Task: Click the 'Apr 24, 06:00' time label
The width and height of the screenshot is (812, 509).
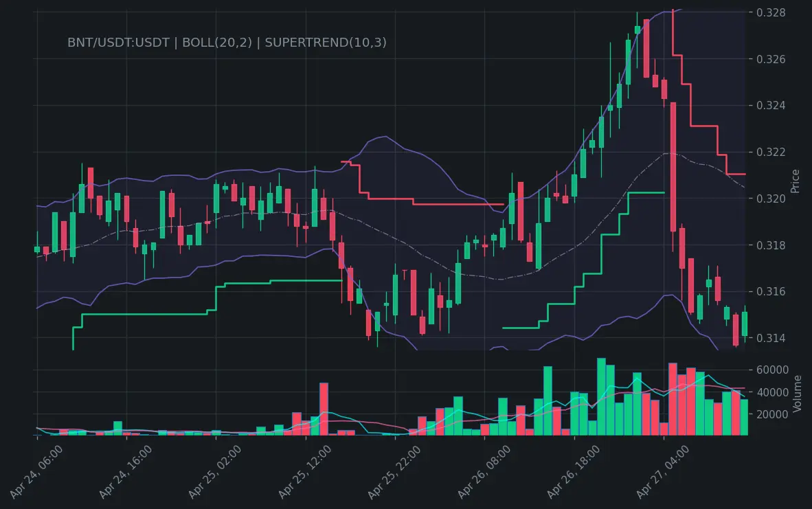Action: tap(36, 472)
